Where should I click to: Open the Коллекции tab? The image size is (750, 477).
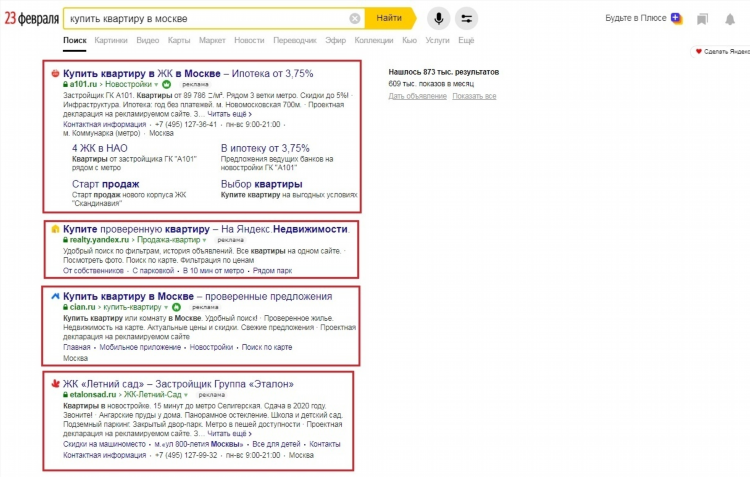374,40
